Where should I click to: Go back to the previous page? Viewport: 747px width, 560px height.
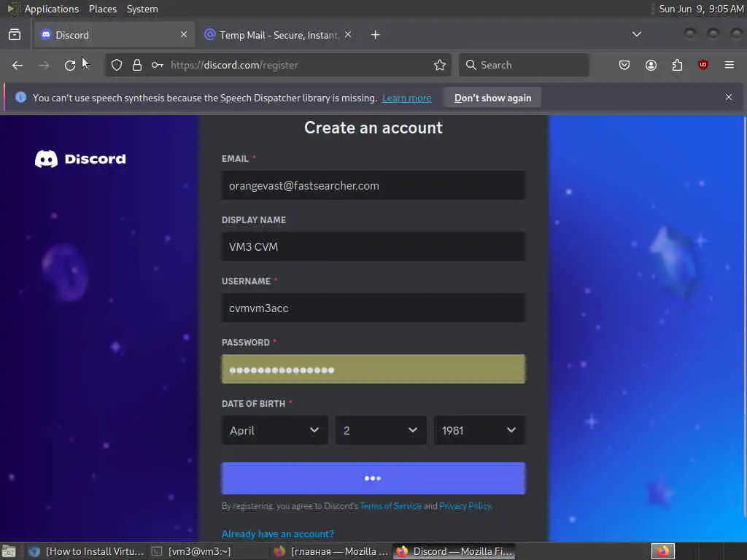tap(18, 65)
